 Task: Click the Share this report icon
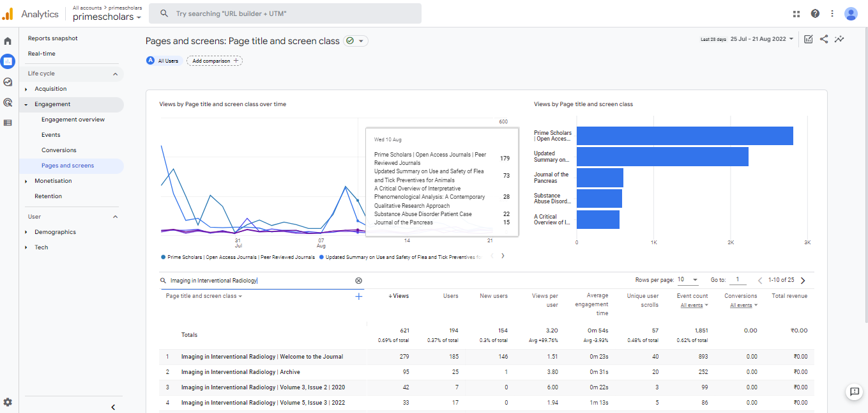pos(824,39)
